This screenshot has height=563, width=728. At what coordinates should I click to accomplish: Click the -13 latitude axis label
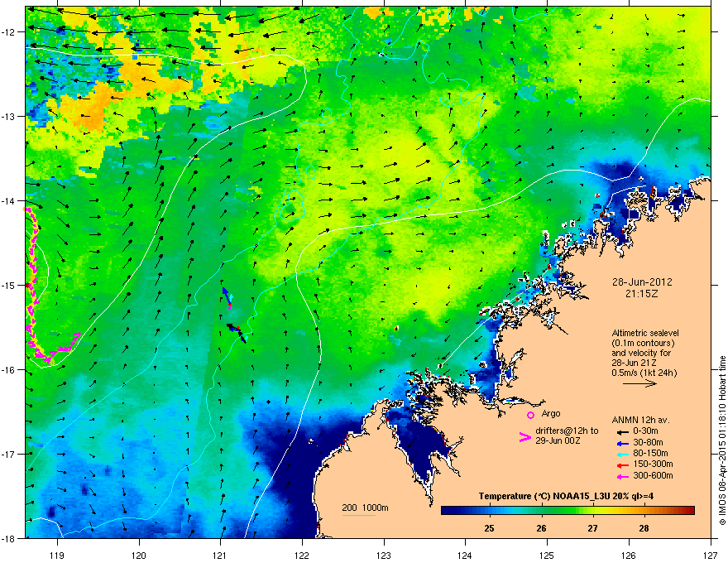8,116
